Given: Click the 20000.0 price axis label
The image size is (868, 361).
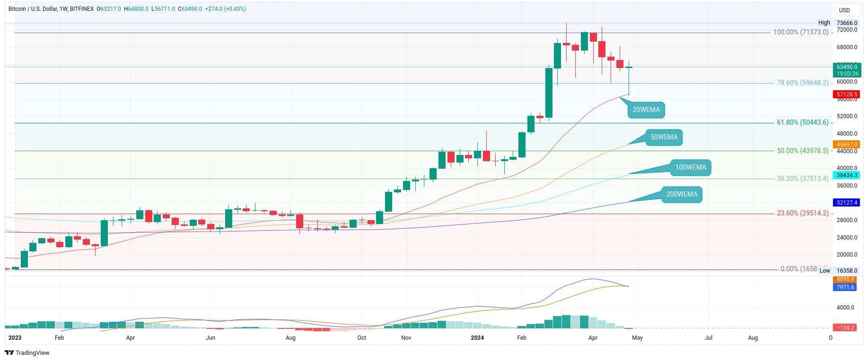Looking at the screenshot, I should point(847,255).
